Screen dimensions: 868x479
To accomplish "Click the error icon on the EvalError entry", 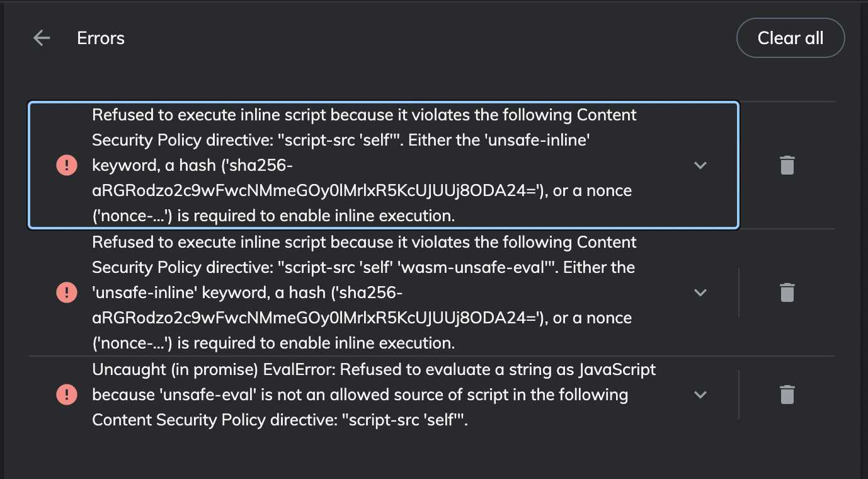I will coord(66,394).
